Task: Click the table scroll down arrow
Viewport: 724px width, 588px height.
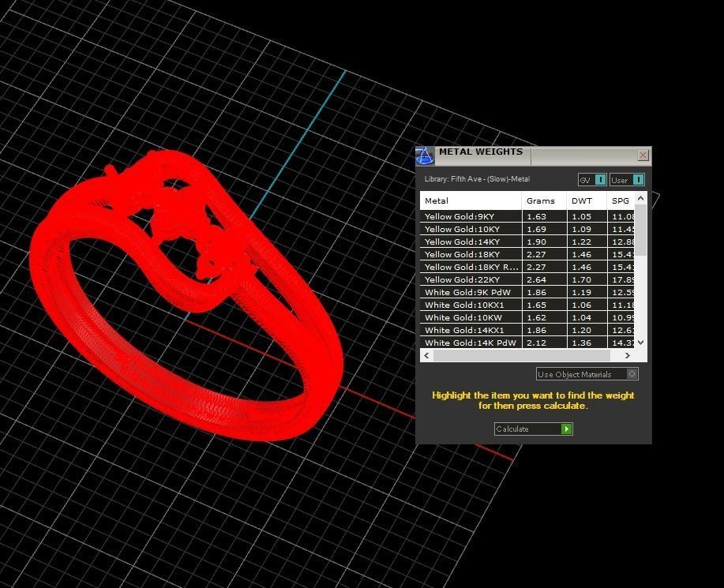Action: 640,342
